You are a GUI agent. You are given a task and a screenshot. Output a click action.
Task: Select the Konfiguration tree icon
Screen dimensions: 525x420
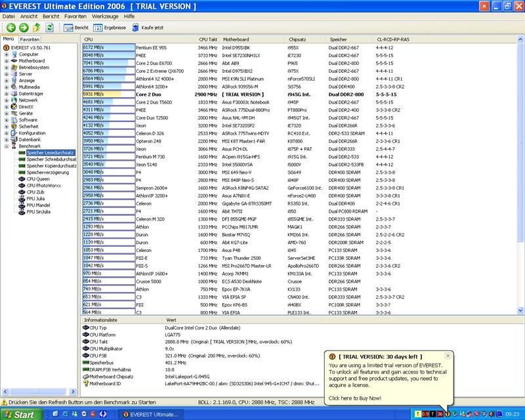(14, 133)
